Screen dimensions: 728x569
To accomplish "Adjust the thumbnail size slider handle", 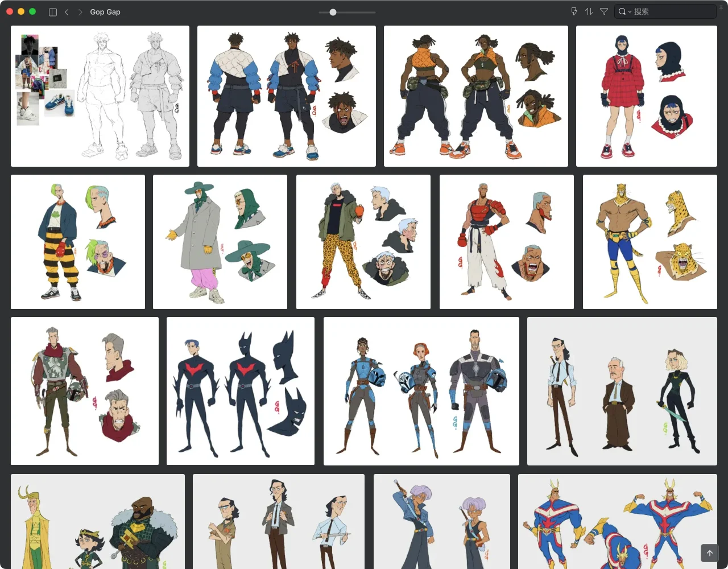I will tap(333, 12).
